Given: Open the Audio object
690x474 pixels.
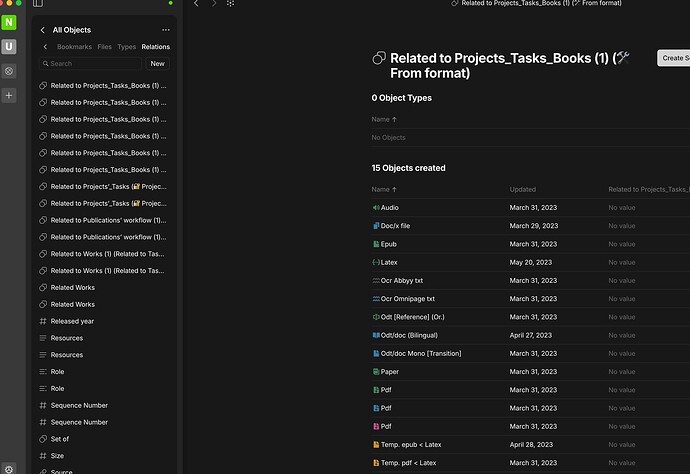Looking at the screenshot, I should coord(389,207).
